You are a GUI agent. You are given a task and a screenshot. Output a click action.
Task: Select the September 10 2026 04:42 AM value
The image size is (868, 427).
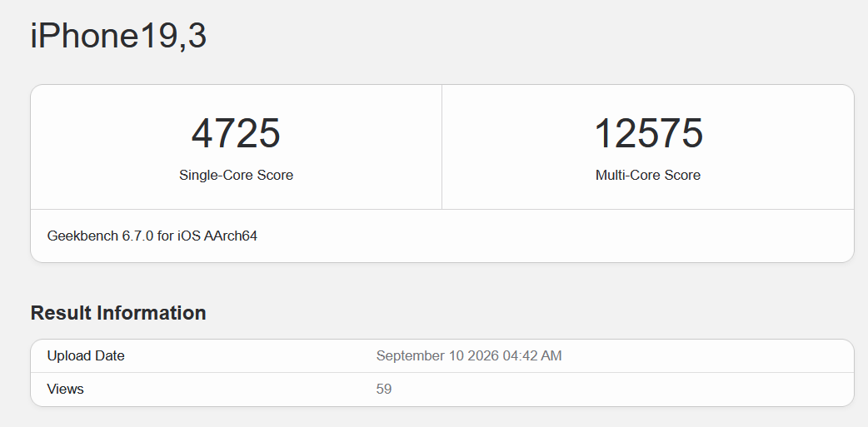[x=469, y=355]
